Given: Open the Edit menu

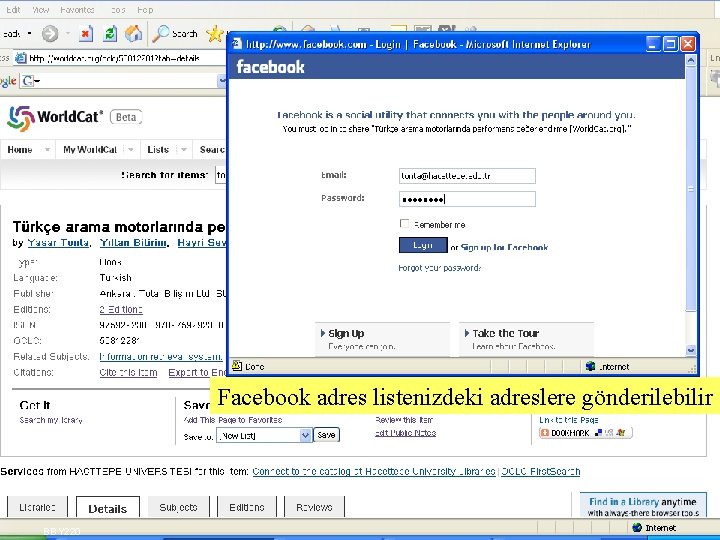Looking at the screenshot, I should 13,10.
